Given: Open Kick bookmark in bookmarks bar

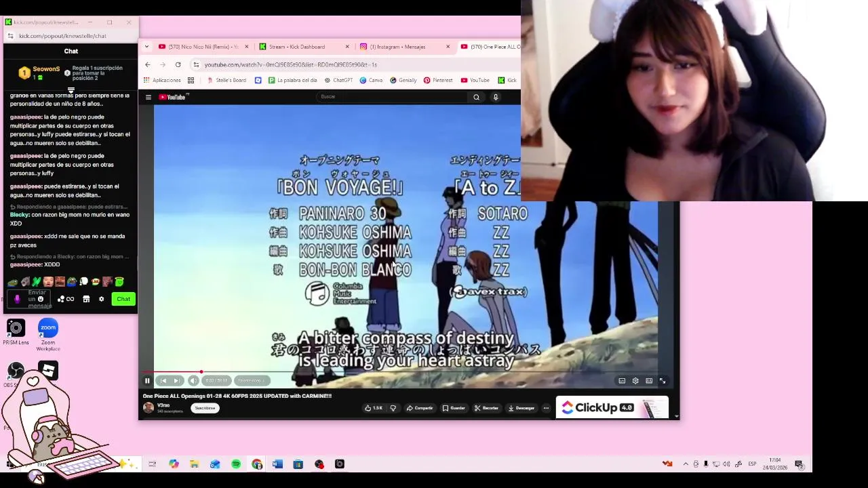Looking at the screenshot, I should (507, 80).
